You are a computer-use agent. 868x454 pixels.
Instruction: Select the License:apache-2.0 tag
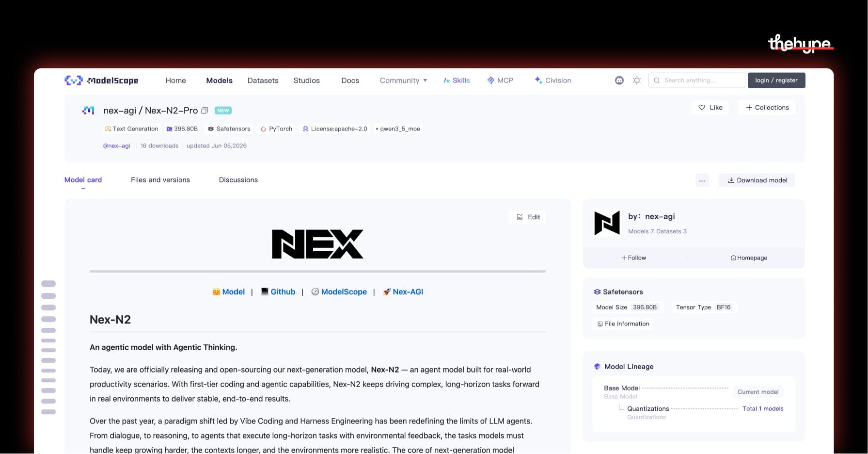pos(335,129)
